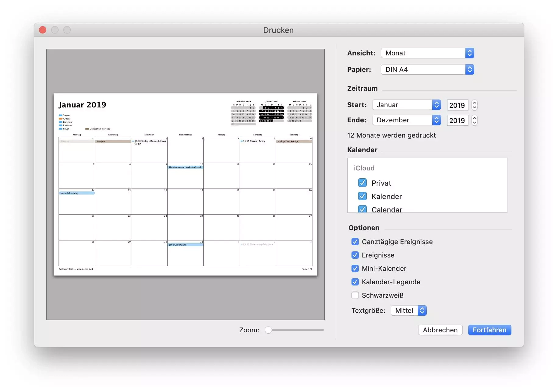Screen dimensions: 558x392
Task: Uncheck the Calendar calendar checkbox
Action: coord(362,209)
